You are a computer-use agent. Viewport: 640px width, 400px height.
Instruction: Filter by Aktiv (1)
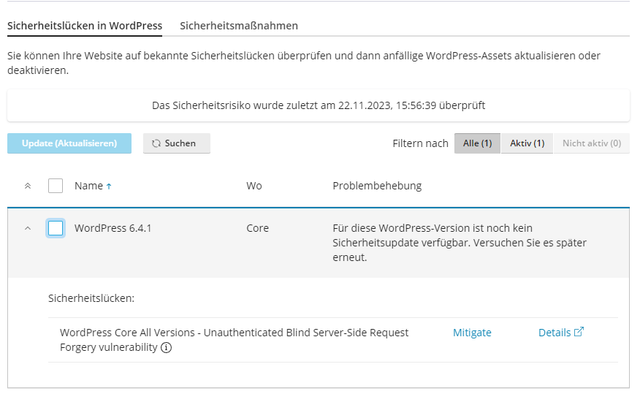(527, 143)
